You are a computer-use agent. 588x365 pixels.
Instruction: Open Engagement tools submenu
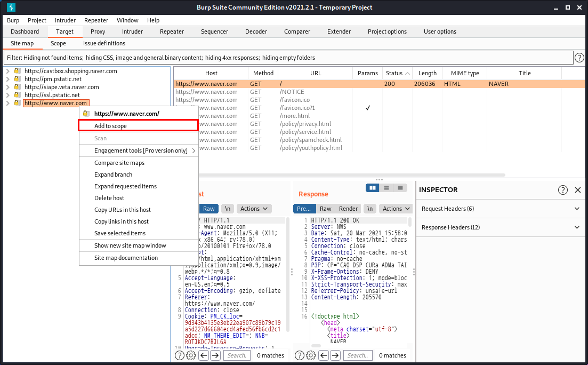click(x=139, y=150)
